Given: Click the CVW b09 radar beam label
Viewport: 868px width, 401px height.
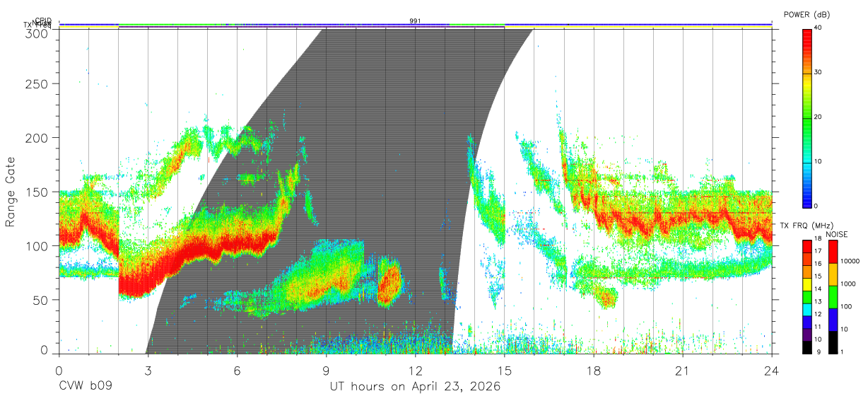Looking at the screenshot, I should pyautogui.click(x=86, y=387).
